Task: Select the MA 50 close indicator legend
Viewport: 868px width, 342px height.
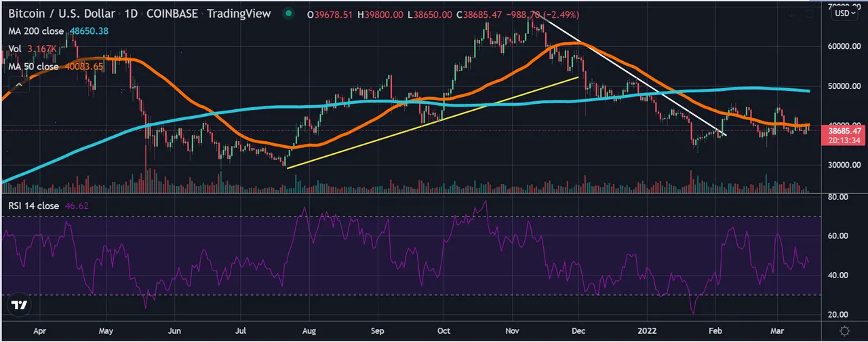Action: tap(34, 66)
